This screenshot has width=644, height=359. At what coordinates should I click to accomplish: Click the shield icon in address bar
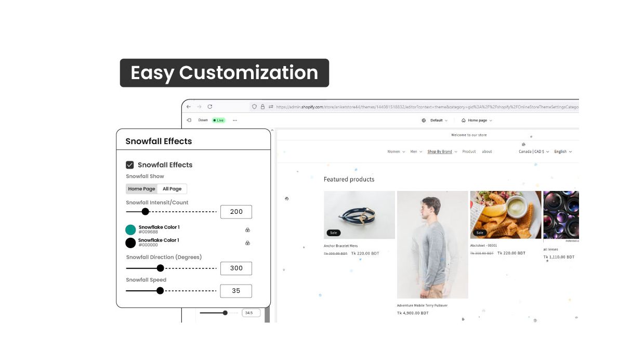tap(254, 107)
